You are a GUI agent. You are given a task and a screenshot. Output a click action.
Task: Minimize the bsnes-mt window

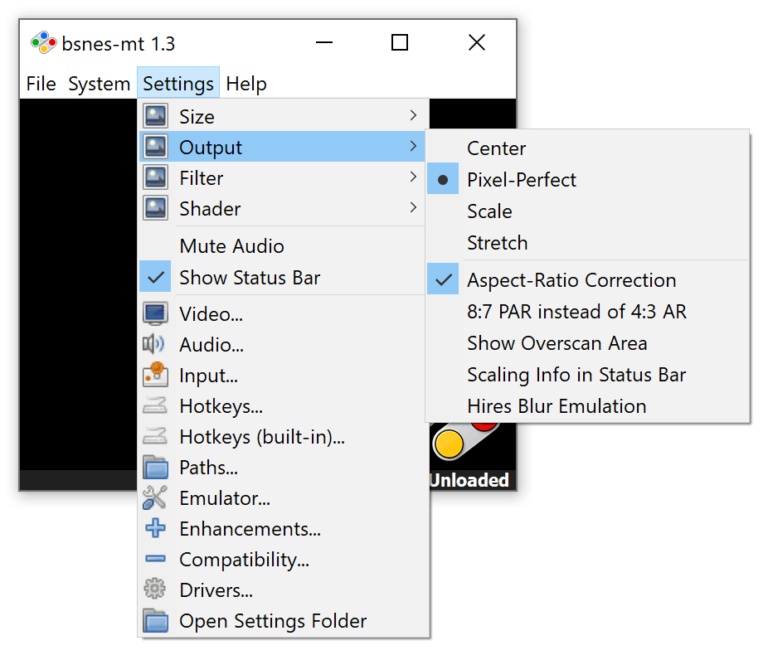tap(324, 43)
